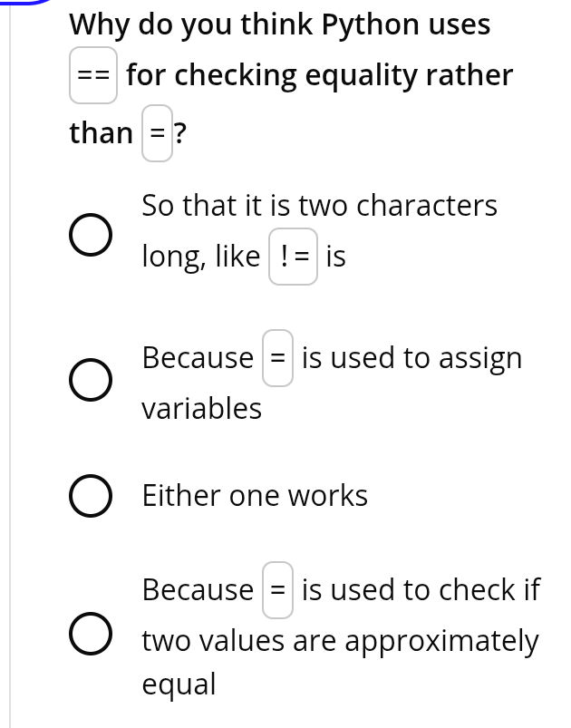This screenshot has height=728, width=571.
Task: Click the question mark after the '=' chip
Action: click(179, 132)
